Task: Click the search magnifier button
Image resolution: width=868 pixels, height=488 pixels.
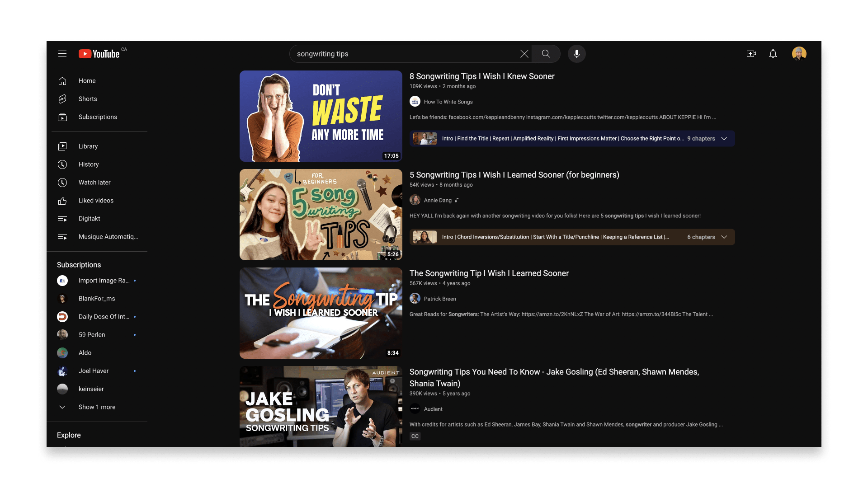Action: click(546, 54)
